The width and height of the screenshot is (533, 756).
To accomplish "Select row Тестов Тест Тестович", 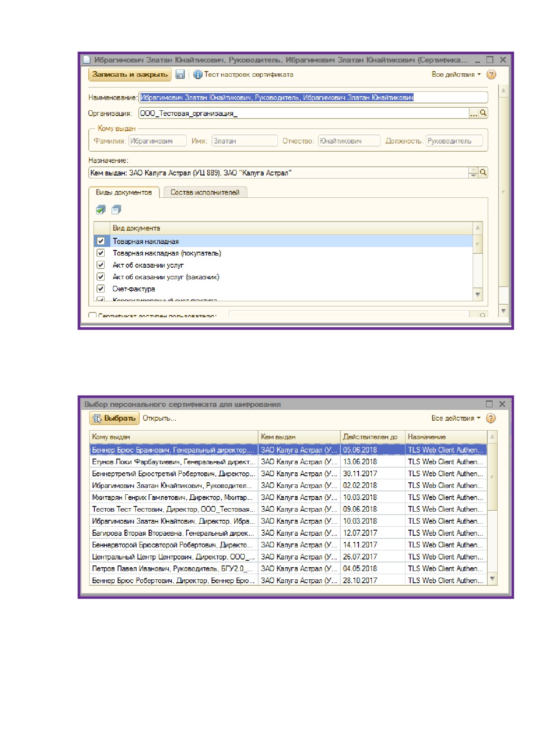I will (288, 509).
